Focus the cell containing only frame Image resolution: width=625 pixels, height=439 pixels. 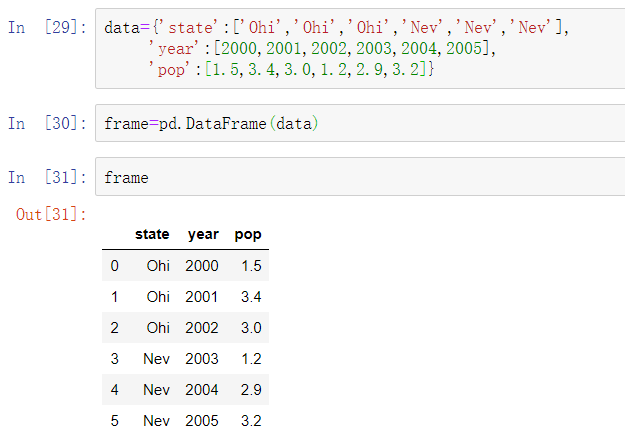(x=360, y=177)
